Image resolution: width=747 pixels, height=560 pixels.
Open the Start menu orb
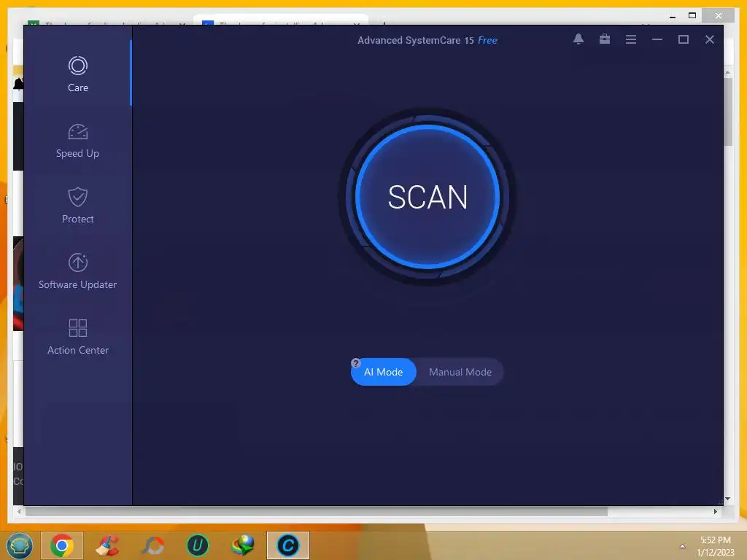coord(20,545)
